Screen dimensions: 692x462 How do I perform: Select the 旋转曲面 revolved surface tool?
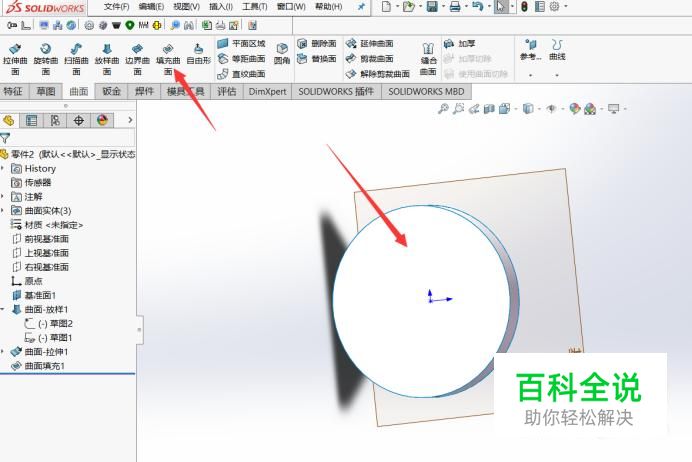pos(45,59)
